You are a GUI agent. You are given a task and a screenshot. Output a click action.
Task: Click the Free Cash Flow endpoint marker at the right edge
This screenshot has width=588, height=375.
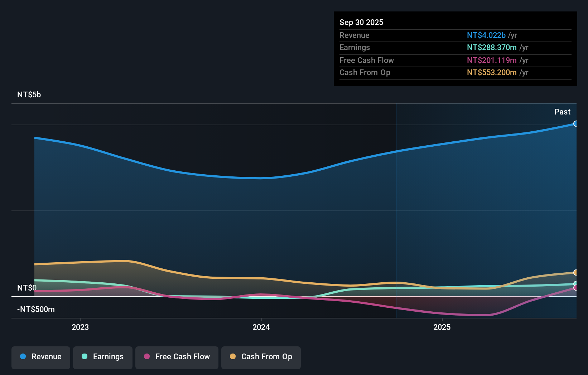click(x=575, y=288)
